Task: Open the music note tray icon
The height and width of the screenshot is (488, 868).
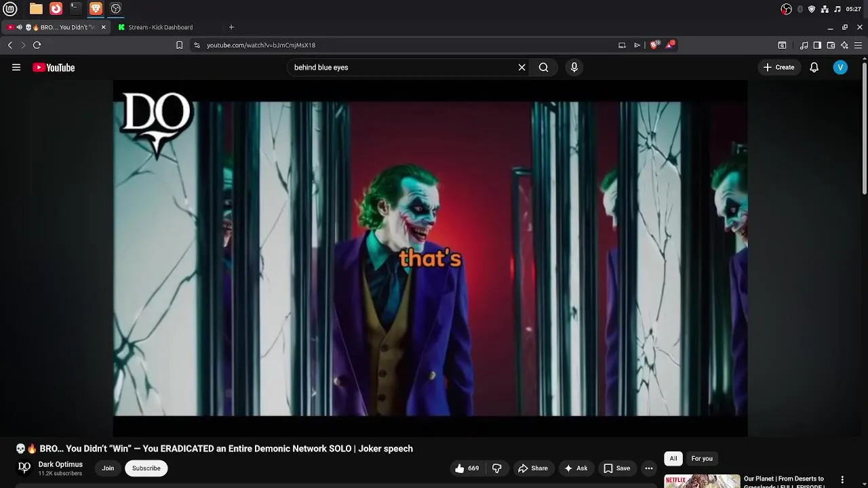Action: click(x=837, y=9)
